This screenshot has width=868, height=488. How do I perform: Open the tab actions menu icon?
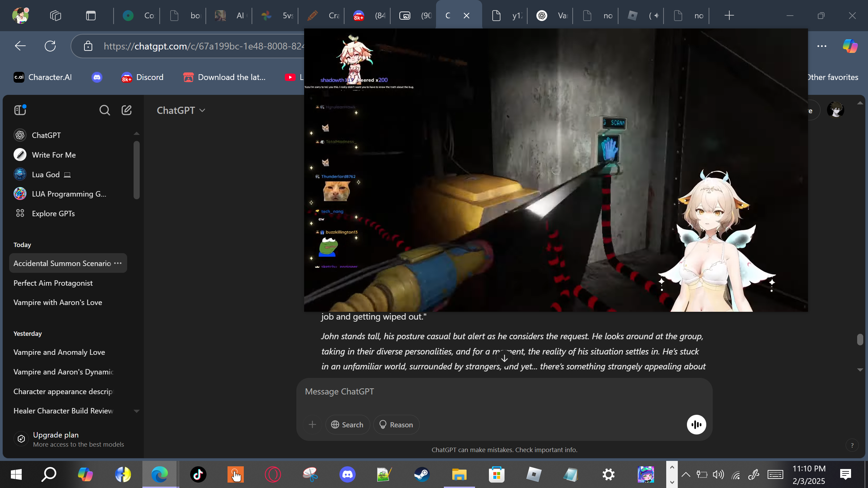[x=91, y=16]
